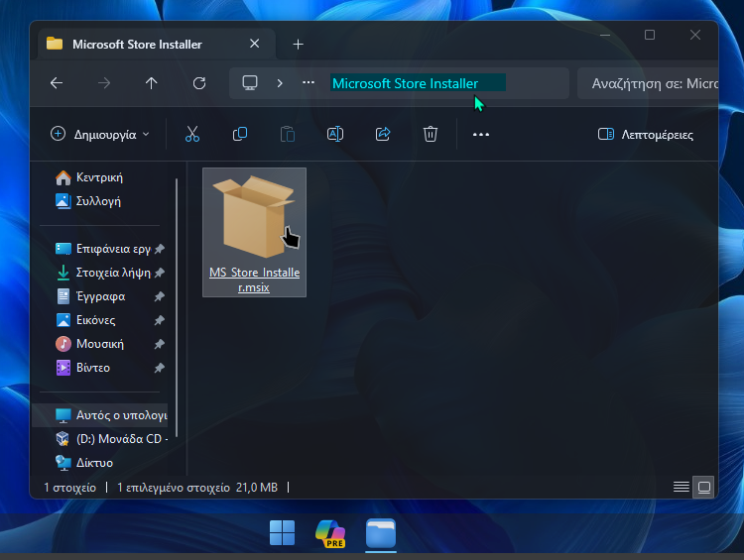Focus the search box for this folder
The width and height of the screenshot is (744, 560).
[648, 83]
